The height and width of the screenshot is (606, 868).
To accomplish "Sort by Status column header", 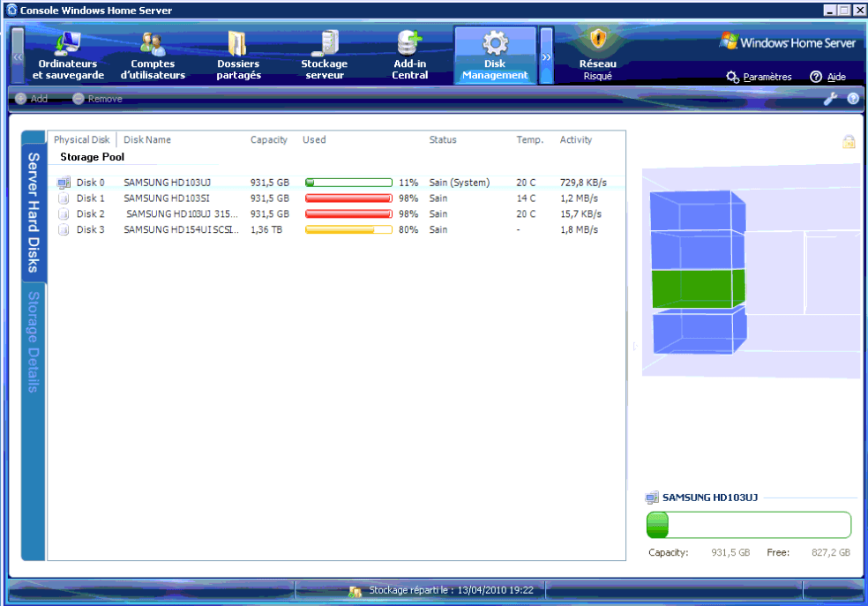I will point(443,139).
